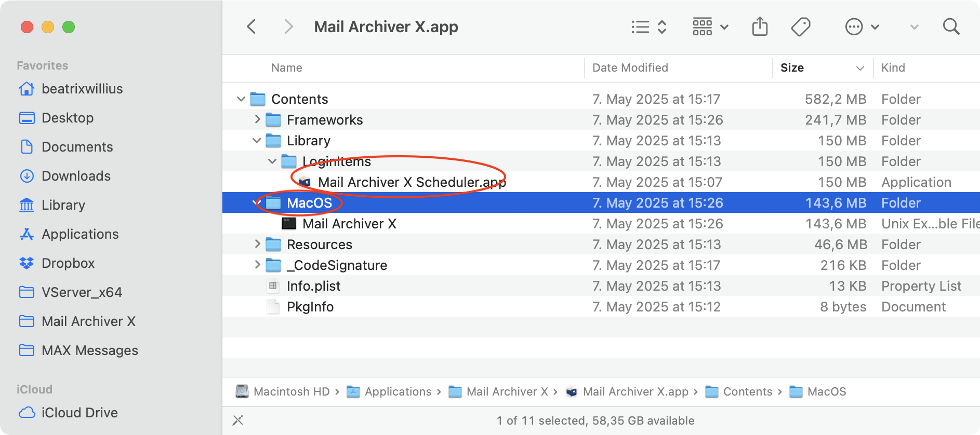Open Desktop in the sidebar
The width and height of the screenshot is (980, 435).
pyautogui.click(x=56, y=118)
